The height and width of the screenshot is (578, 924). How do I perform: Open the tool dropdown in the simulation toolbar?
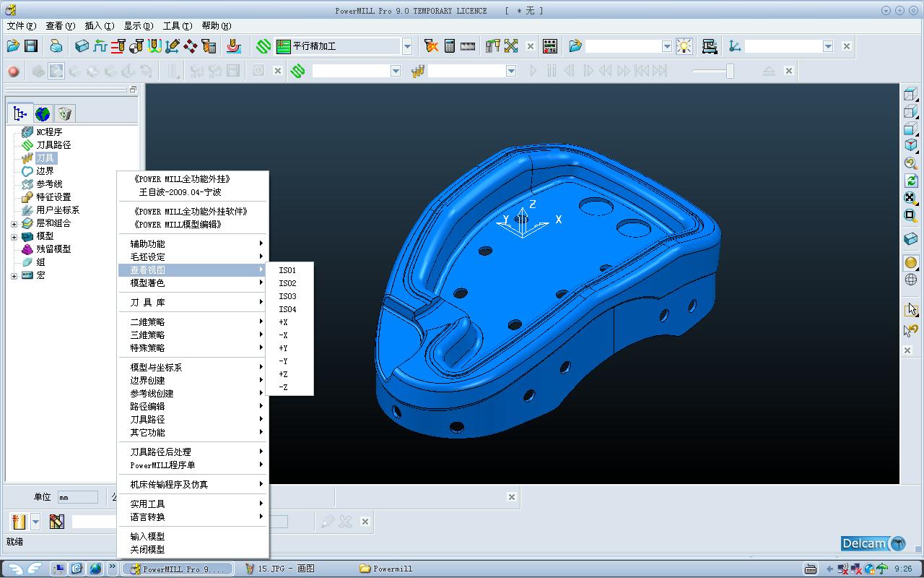click(x=511, y=71)
